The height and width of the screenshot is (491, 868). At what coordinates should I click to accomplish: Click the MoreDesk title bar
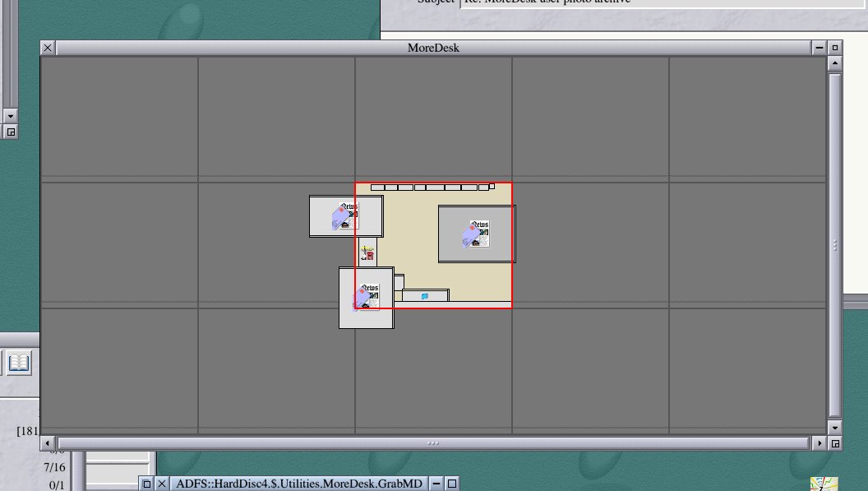point(433,48)
